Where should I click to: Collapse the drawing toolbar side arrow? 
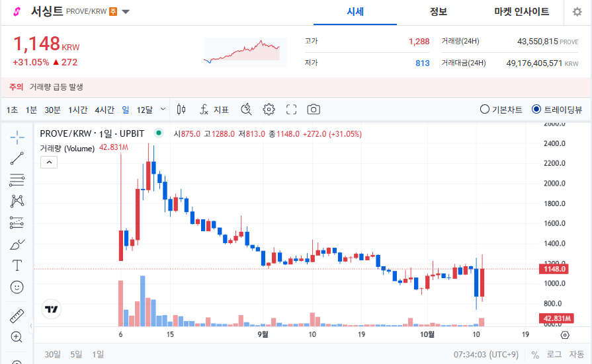(x=31, y=326)
